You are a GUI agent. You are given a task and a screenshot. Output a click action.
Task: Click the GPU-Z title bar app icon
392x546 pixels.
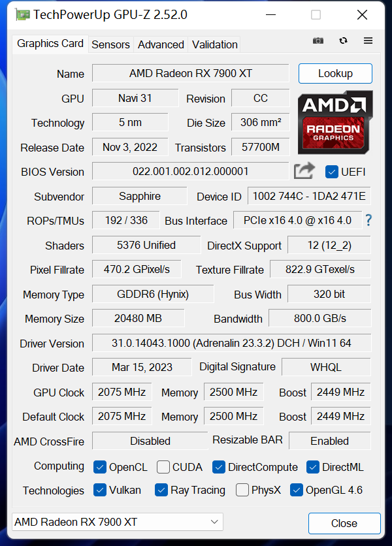tap(22, 14)
